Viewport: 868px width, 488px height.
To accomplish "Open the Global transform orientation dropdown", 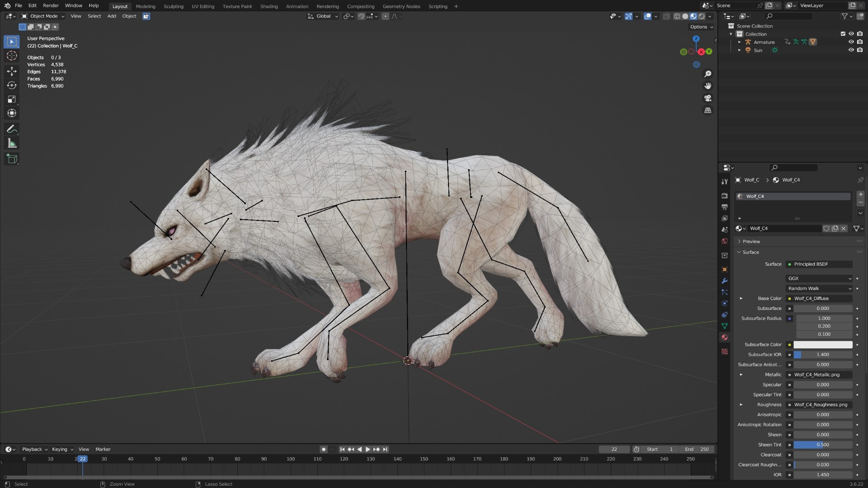I will pyautogui.click(x=323, y=16).
